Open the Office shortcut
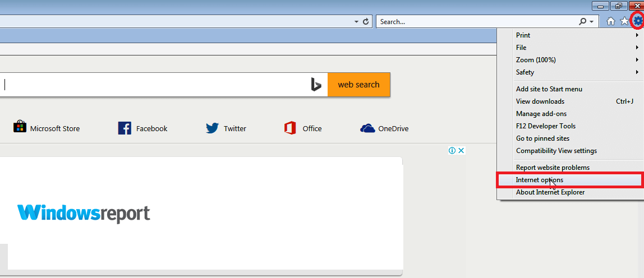 tap(303, 128)
